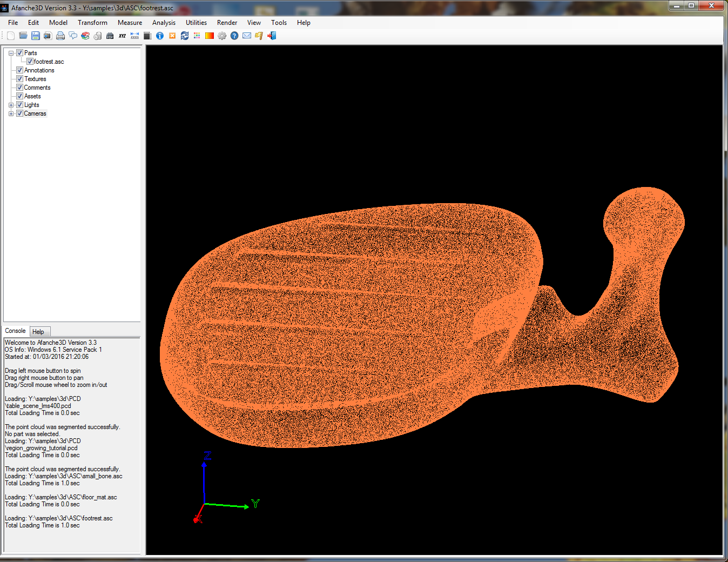
Task: Open the binoculars search tool
Action: point(110,36)
